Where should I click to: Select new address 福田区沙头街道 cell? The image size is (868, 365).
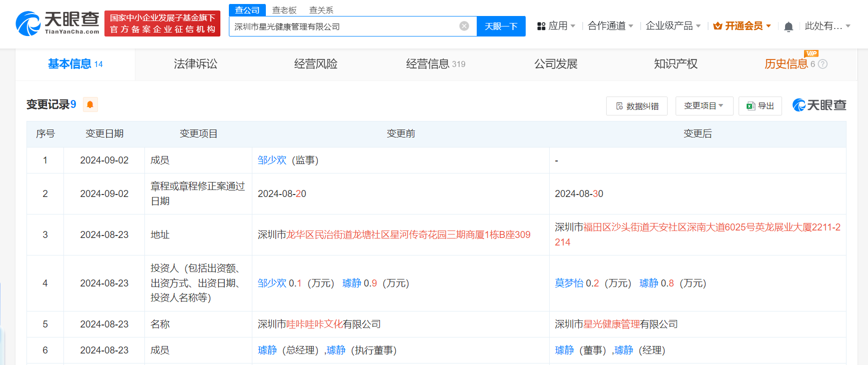698,234
